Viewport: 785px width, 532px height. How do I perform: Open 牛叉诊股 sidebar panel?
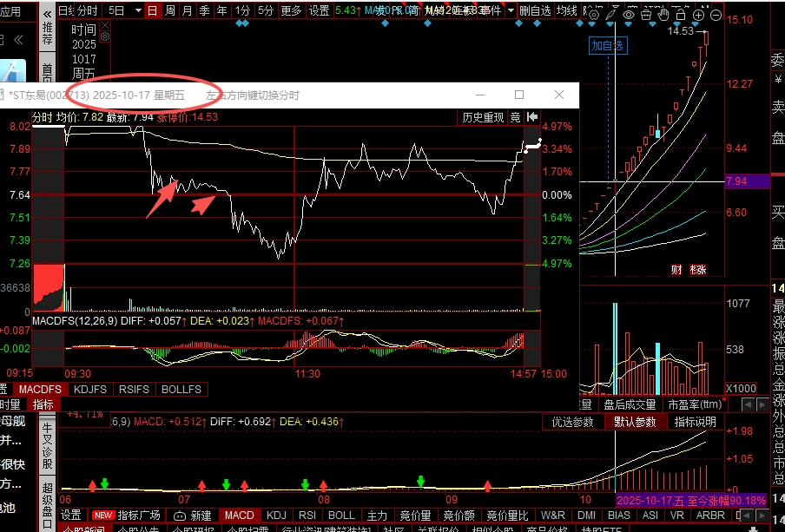(47, 446)
